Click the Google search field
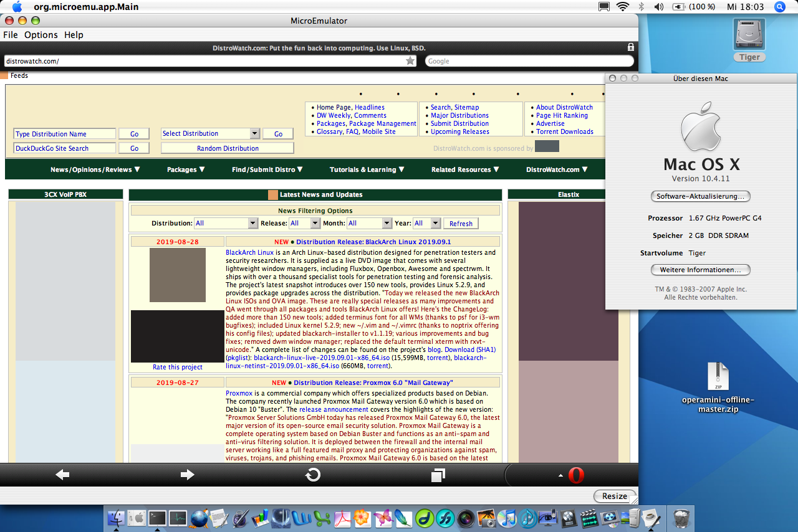The width and height of the screenshot is (798, 532). (x=529, y=61)
